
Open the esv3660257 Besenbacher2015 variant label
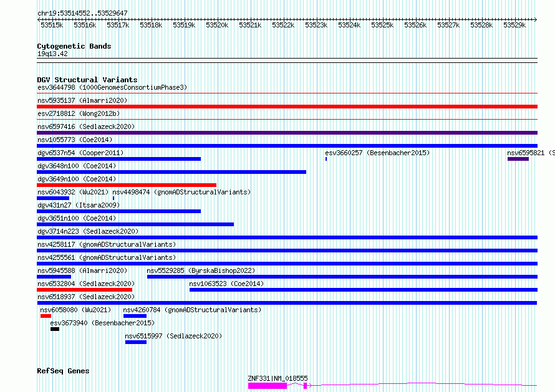[377, 153]
